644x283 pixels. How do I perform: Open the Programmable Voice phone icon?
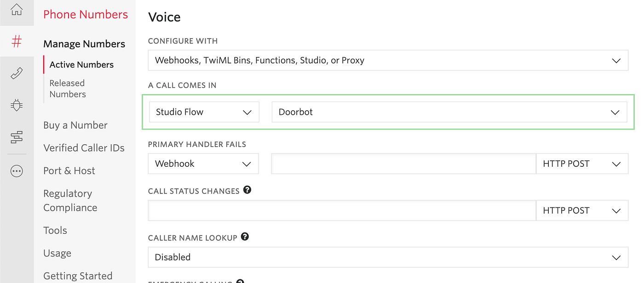coord(17,74)
